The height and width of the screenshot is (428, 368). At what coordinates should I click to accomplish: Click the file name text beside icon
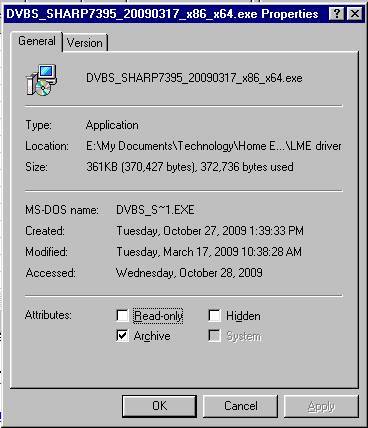coord(194,78)
